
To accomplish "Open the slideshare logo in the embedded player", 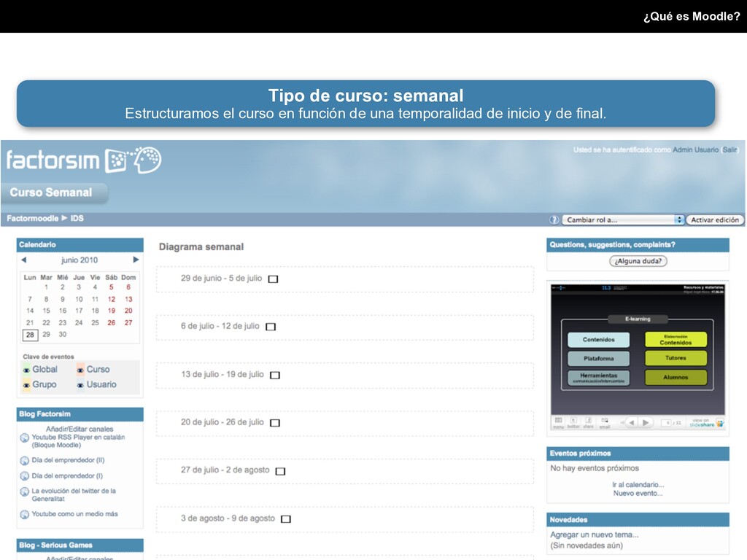I will point(707,423).
